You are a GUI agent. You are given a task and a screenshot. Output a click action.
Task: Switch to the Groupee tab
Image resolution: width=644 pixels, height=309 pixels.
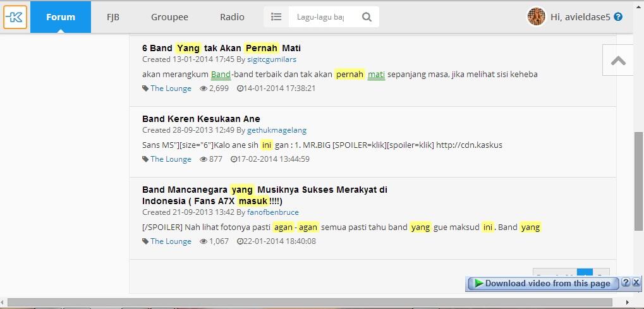click(x=169, y=17)
